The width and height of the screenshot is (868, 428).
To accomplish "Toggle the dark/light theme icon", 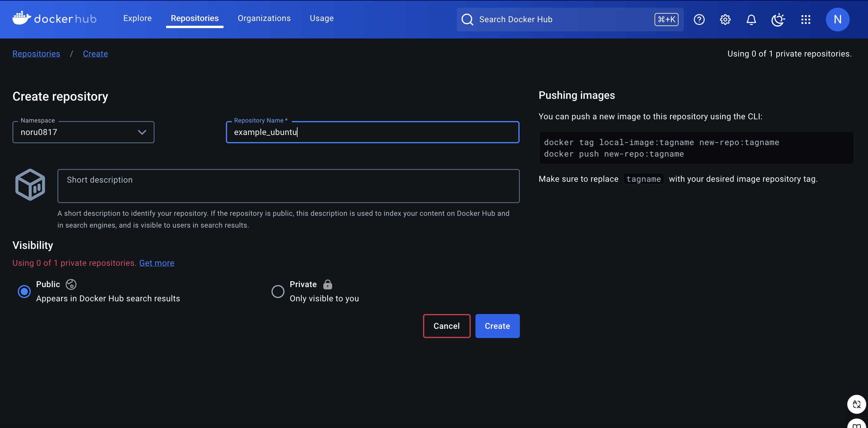I will (x=778, y=20).
